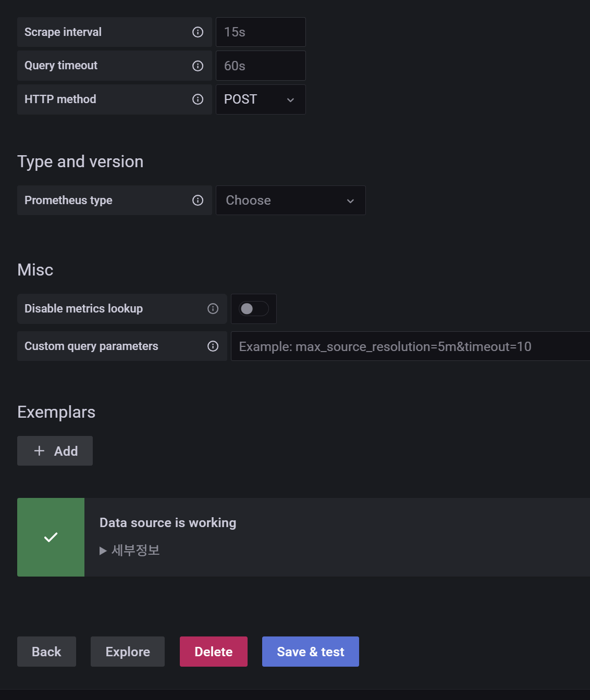Click the Disable metrics lookup info icon

click(213, 309)
